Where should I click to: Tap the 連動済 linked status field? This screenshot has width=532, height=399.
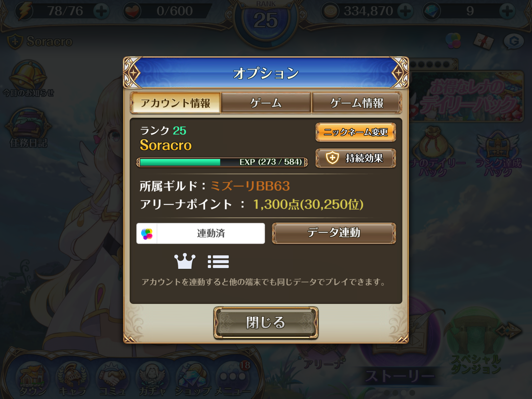pos(201,233)
